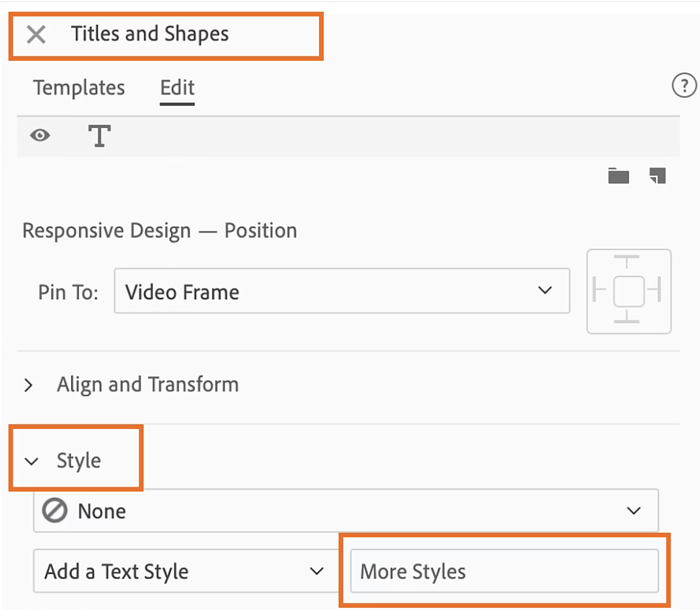Select the Edit tab
The width and height of the screenshot is (700, 610).
click(x=177, y=88)
